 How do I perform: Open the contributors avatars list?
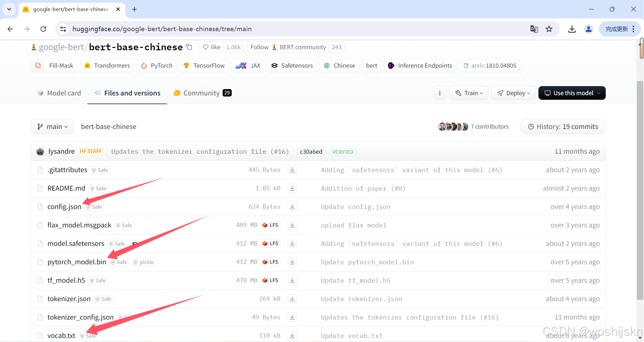point(453,127)
